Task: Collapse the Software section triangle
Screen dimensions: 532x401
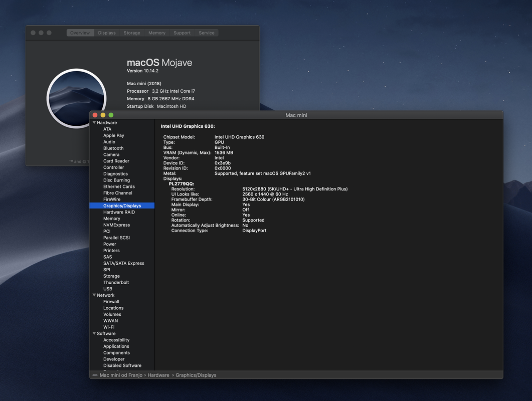Action: click(x=94, y=333)
